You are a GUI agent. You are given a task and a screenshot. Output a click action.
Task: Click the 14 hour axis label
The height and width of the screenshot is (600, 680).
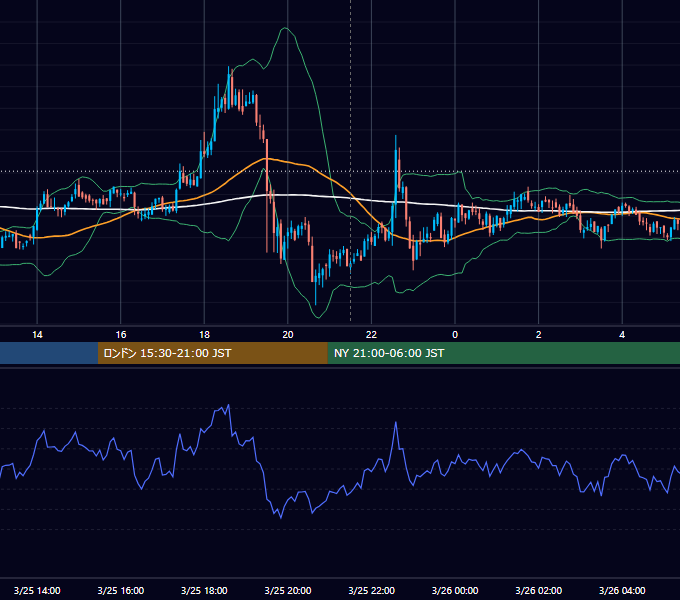coord(37,335)
